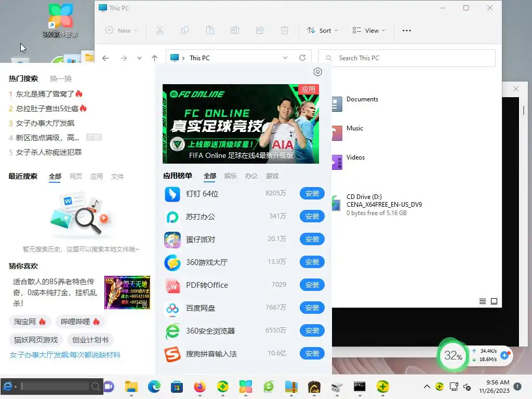Click the Delete trash icon in the This PC toolbar
The width and height of the screenshot is (532, 399).
point(285,31)
